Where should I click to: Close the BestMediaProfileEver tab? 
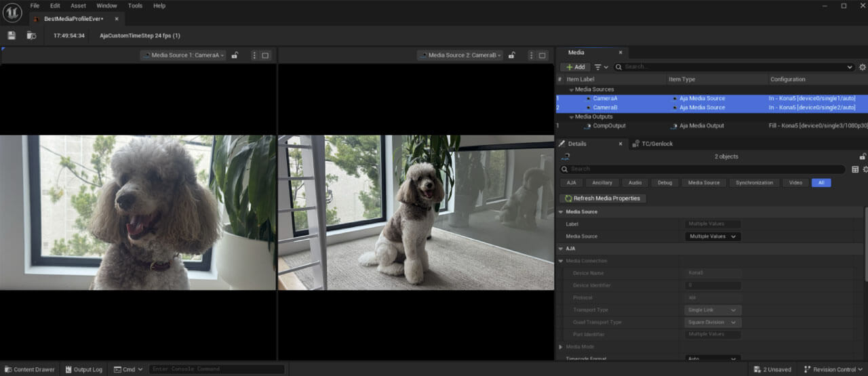pyautogui.click(x=117, y=19)
